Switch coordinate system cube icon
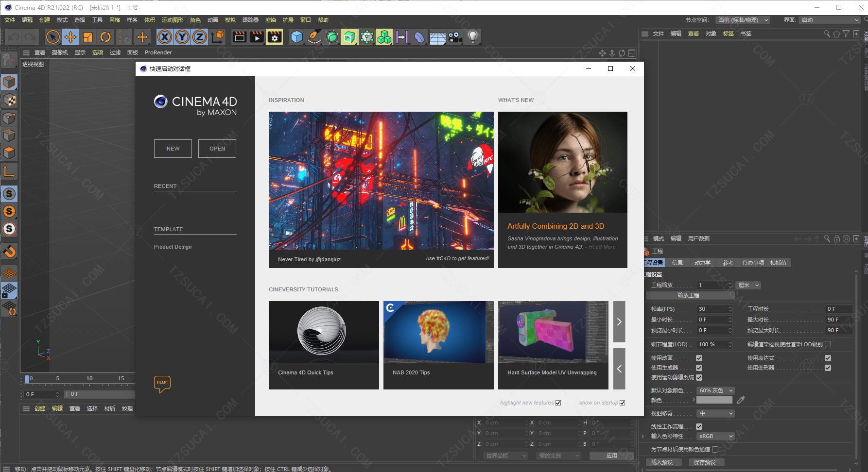The image size is (868, 472). pos(218,37)
